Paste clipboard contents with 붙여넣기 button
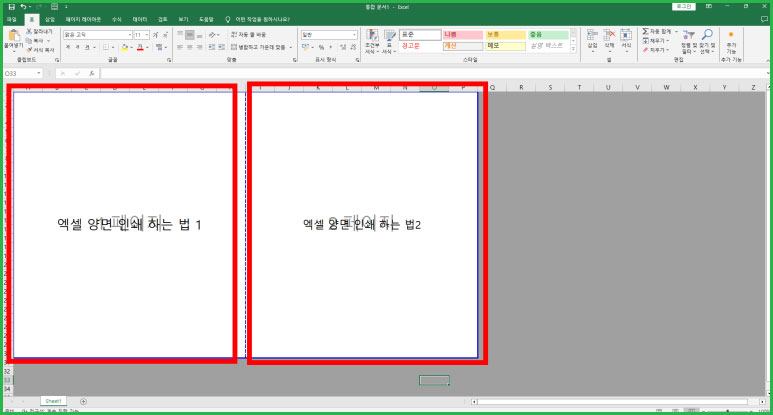This screenshot has width=773, height=415. (14, 40)
